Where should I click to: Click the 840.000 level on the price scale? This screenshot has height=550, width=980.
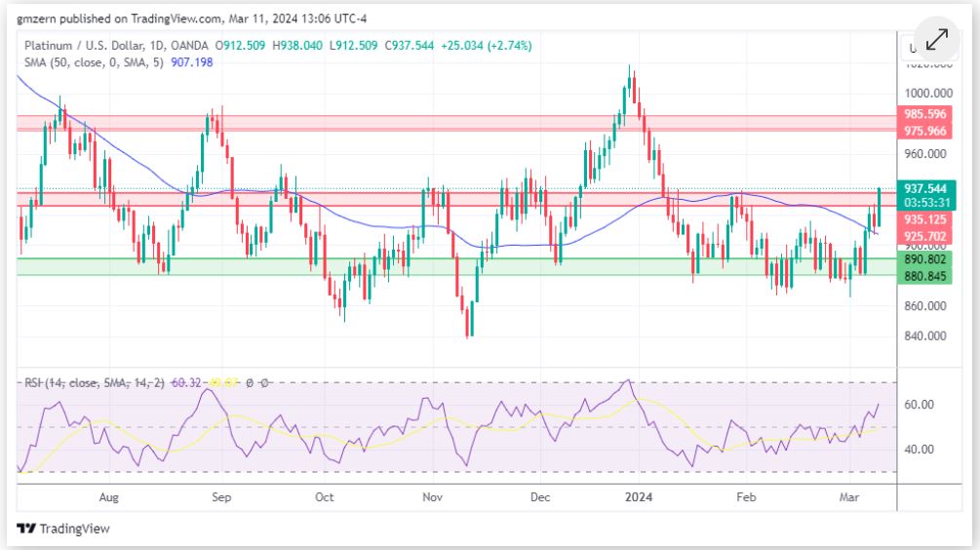pos(924,336)
